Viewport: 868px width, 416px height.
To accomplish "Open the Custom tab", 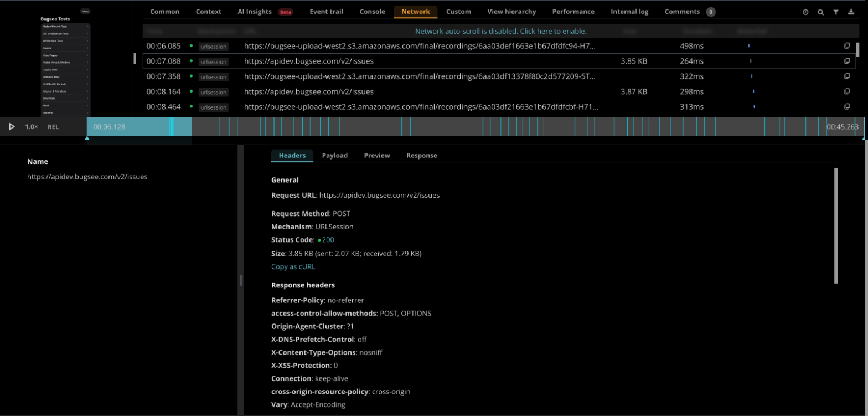I will [x=458, y=12].
